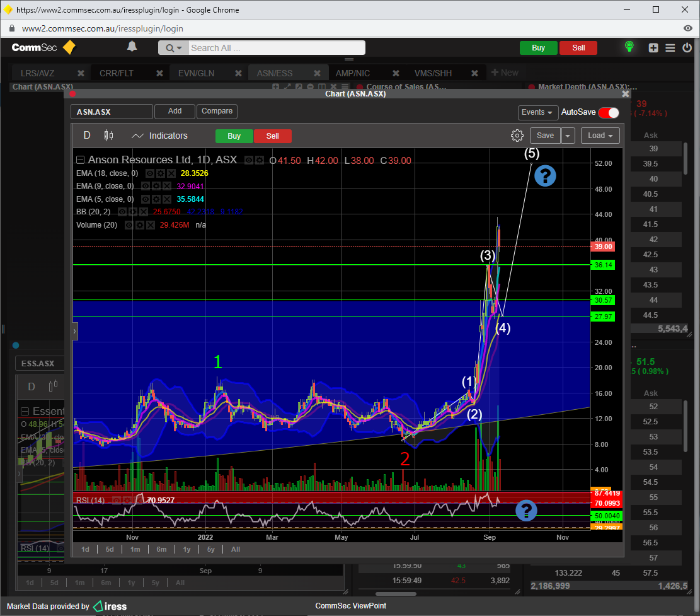This screenshot has height=616, width=700.
Task: Hide the Volume indicator with eye icon
Action: pyautogui.click(x=129, y=224)
